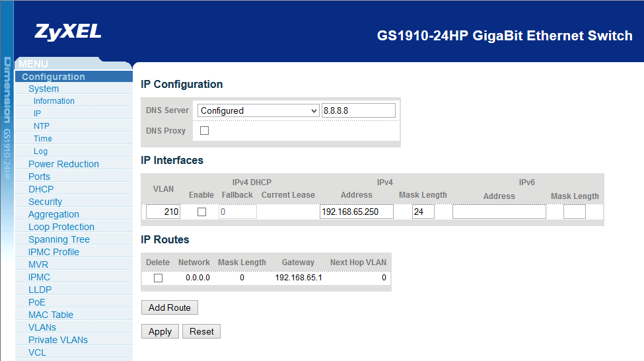Open the PoE configuration page

36,302
